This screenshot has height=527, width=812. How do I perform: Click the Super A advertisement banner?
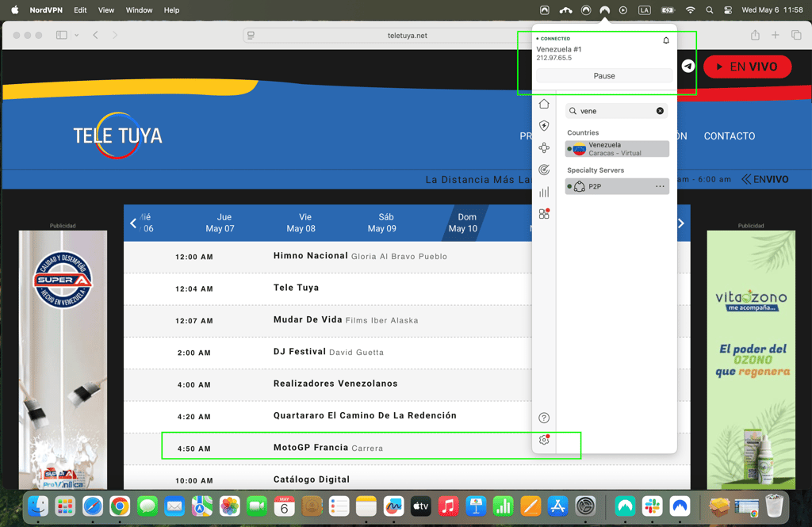pos(63,360)
